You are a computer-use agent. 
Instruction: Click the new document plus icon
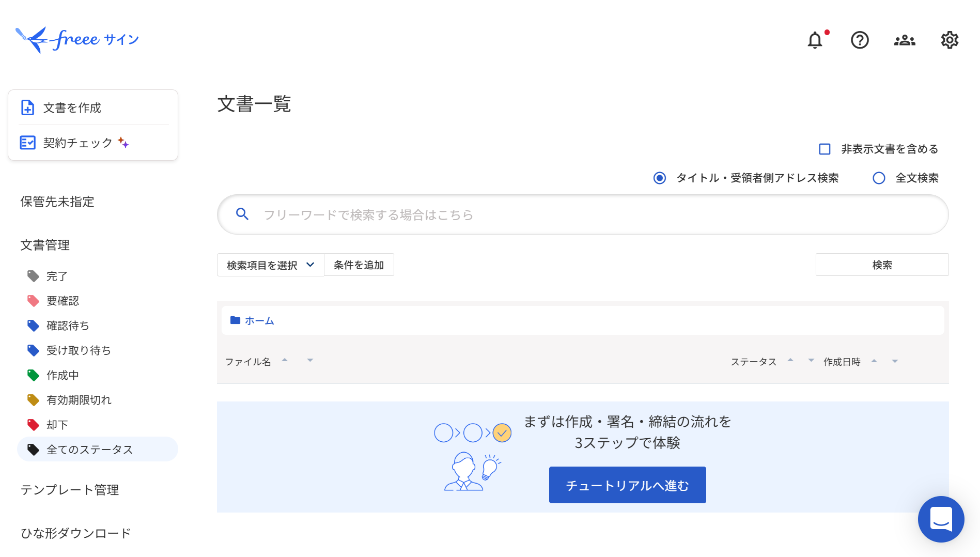coord(27,107)
